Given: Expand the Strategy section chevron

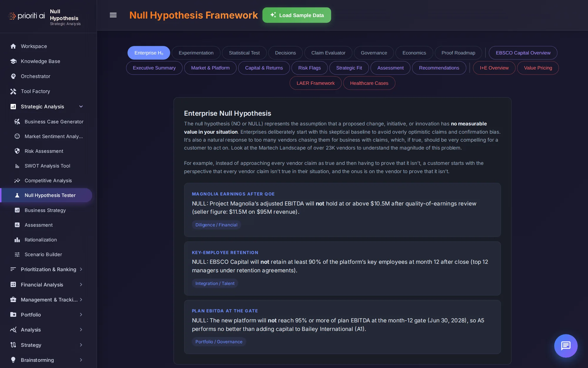Looking at the screenshot, I should (81, 345).
